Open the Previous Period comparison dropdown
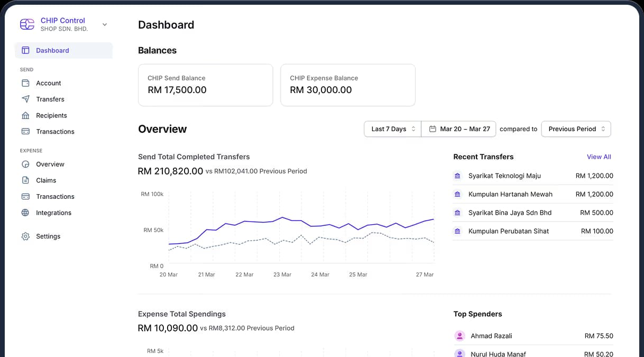Screen dimensions: 644x357 coord(576,129)
